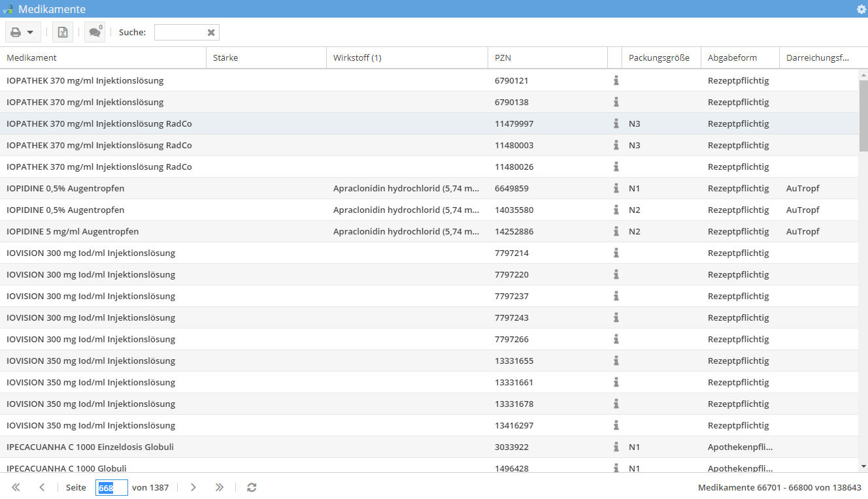
Task: Show info for IOPIDINE 5 mg/ml Augentropfen
Action: (616, 231)
